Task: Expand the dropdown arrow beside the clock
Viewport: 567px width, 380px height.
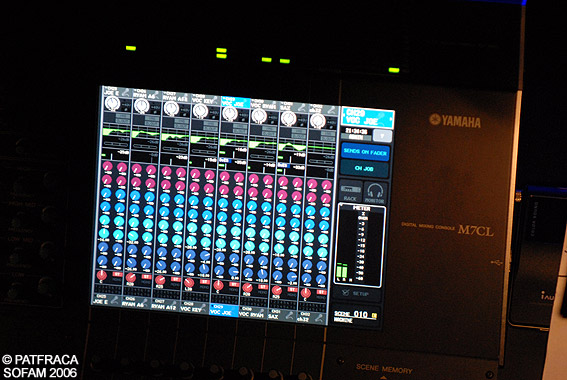Action: pyautogui.click(x=382, y=136)
